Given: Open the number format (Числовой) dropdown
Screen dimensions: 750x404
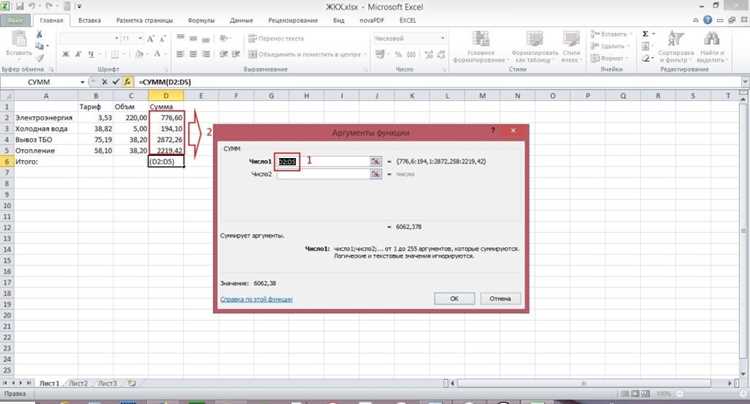Looking at the screenshot, I should tap(442, 38).
